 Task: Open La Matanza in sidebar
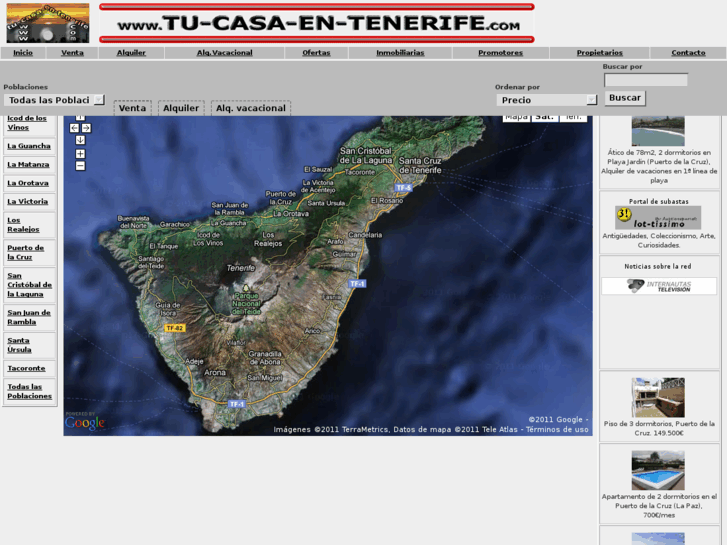point(28,164)
